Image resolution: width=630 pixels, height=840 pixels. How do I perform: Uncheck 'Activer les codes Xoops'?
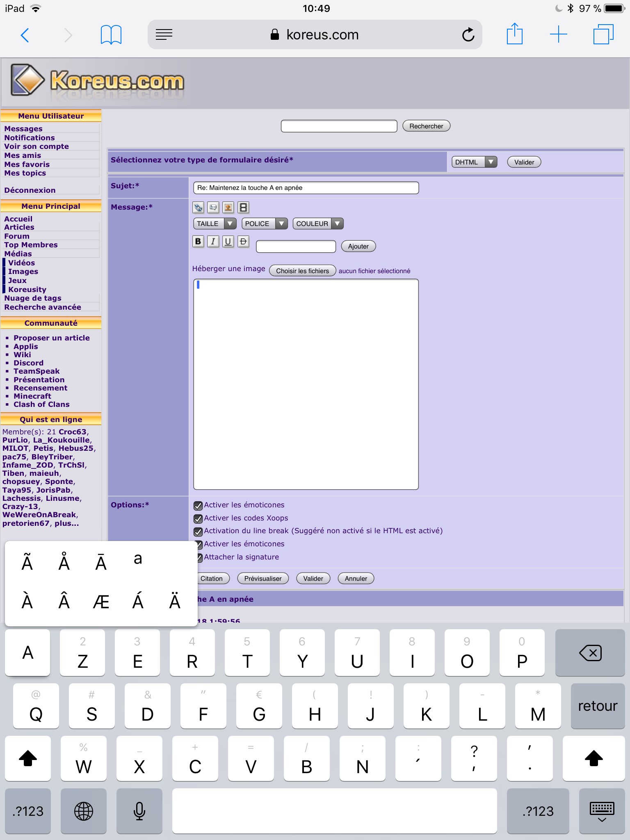coord(198,518)
